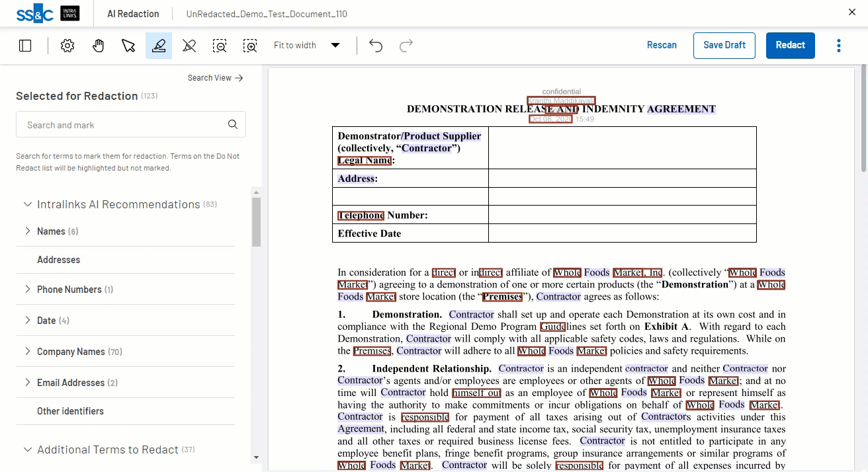Click the Rescan link

point(662,45)
